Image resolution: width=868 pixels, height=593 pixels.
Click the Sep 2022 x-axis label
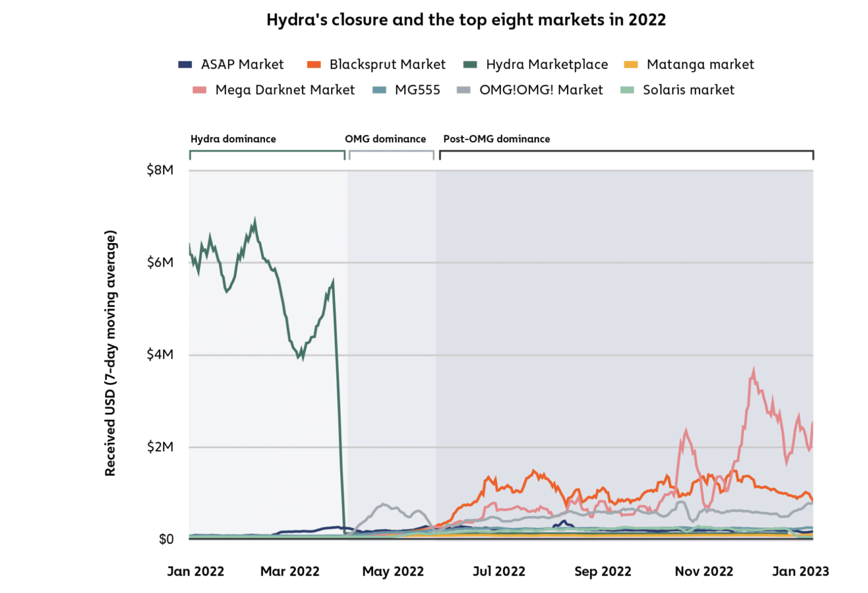tap(603, 571)
